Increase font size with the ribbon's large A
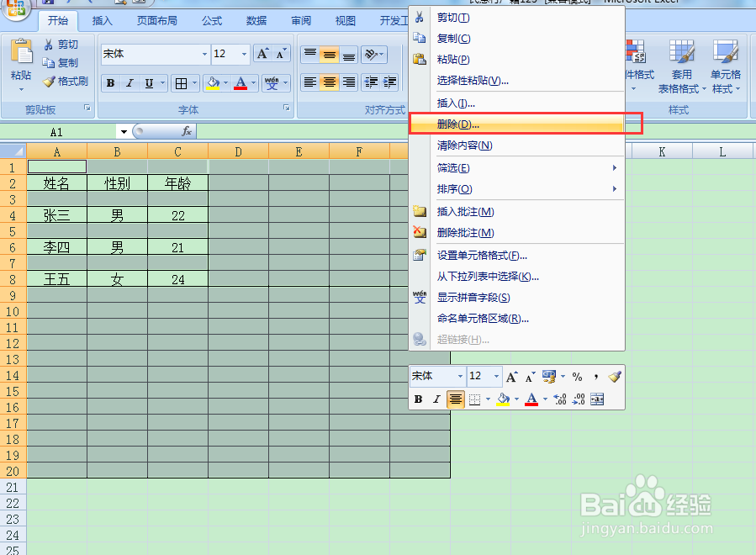 pyautogui.click(x=262, y=54)
